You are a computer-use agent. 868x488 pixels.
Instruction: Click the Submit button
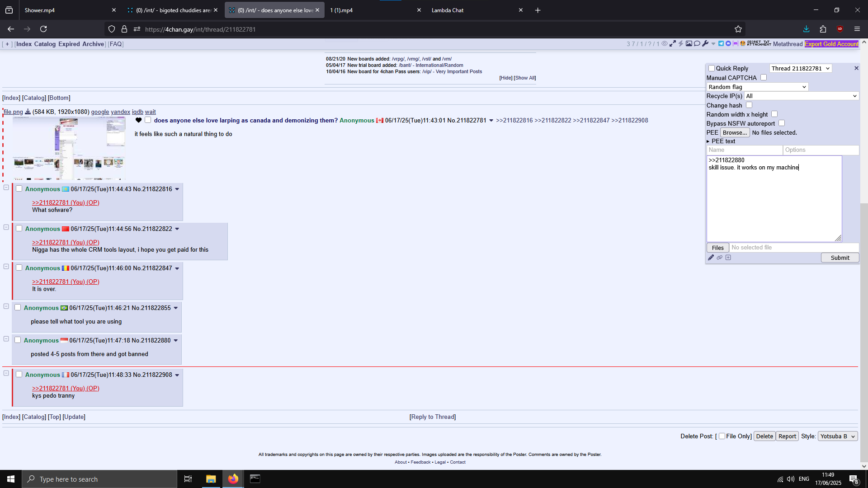point(840,258)
